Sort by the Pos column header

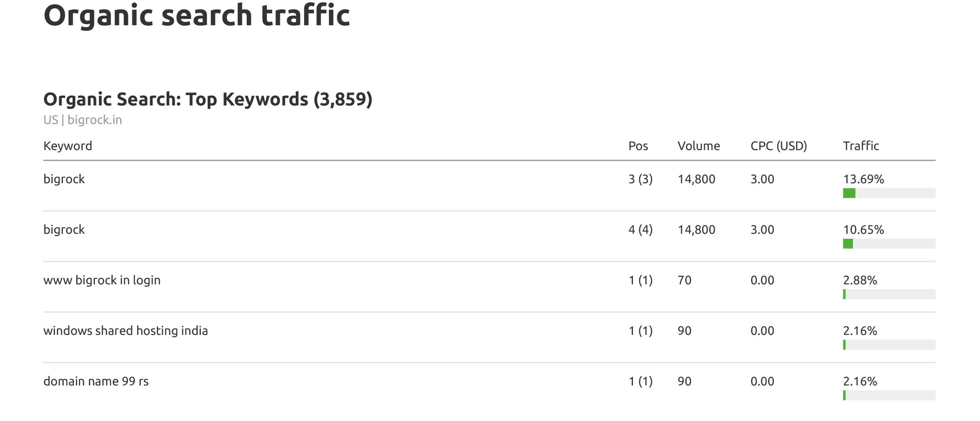click(x=638, y=146)
